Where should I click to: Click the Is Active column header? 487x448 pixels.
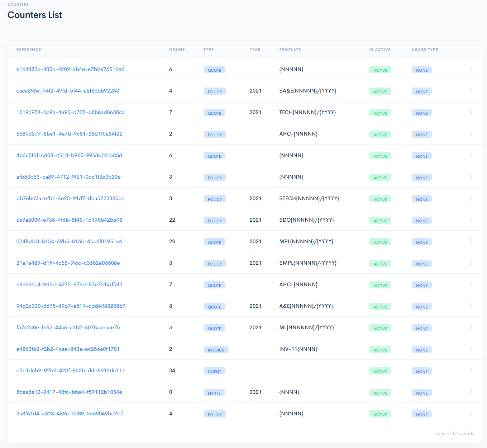pos(379,49)
